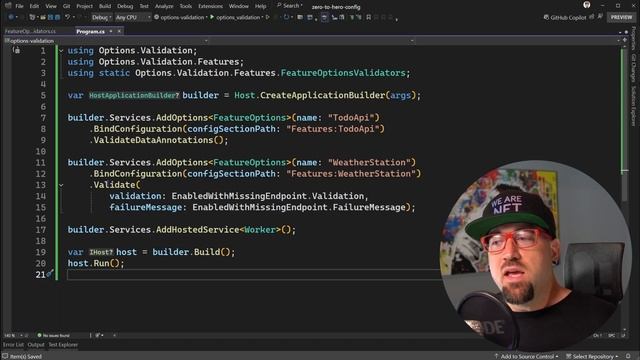Open the Test Explorer tab
Image resolution: width=640 pixels, height=360 pixels.
pyautogui.click(x=63, y=345)
